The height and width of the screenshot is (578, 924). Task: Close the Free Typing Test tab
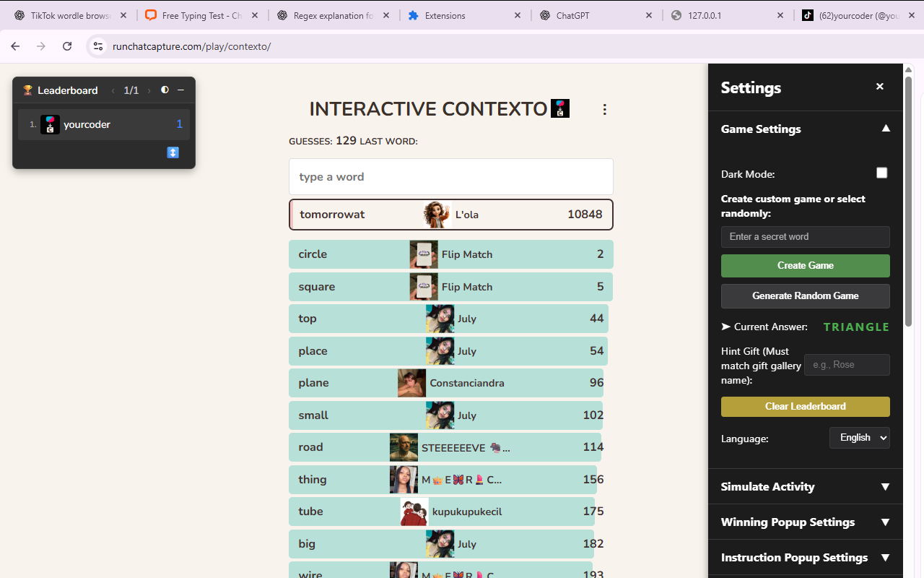[x=255, y=15]
